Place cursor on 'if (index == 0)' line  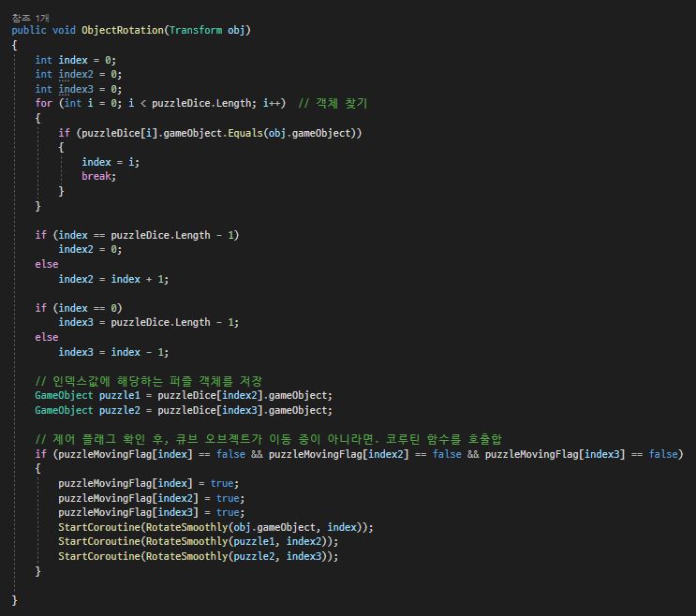pyautogui.click(x=78, y=308)
